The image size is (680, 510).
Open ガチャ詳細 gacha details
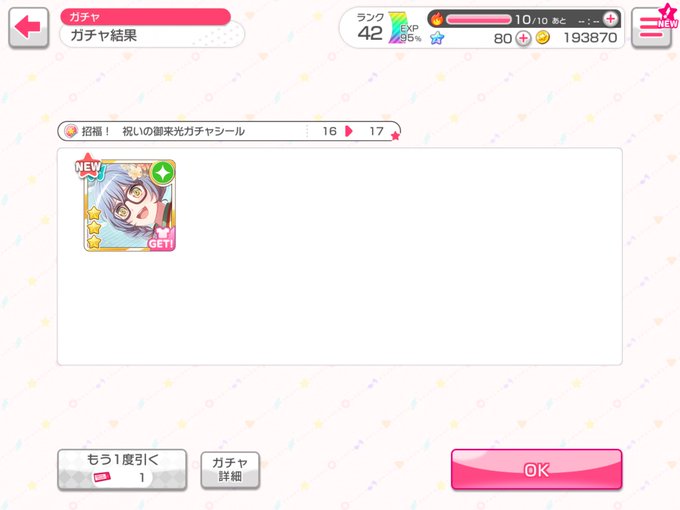point(230,470)
